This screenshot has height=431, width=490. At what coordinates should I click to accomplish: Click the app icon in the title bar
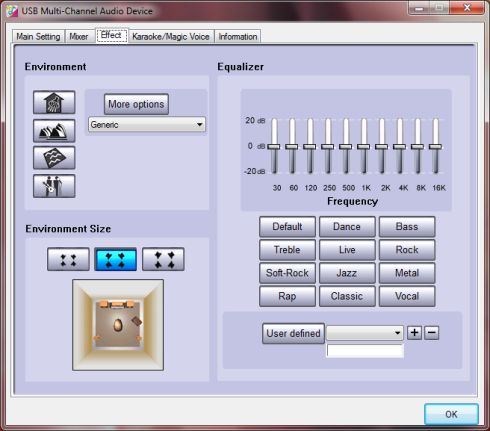[x=12, y=11]
